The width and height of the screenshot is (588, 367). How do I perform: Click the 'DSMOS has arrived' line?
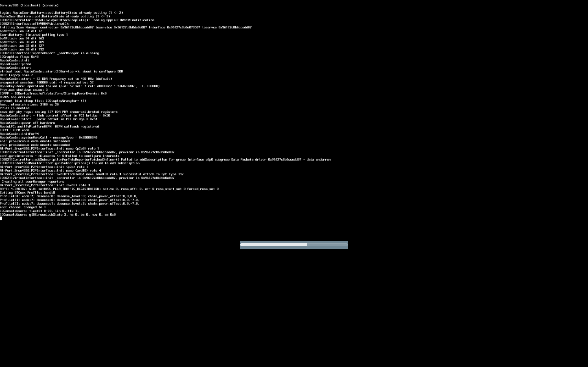pyautogui.click(x=16, y=97)
